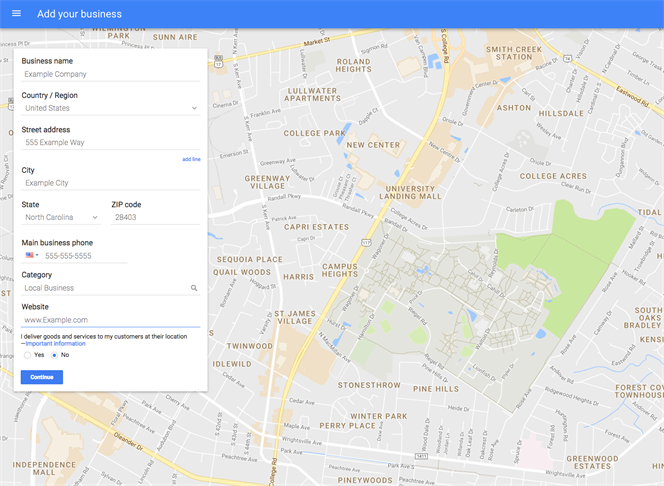
Task: Click the 1411 road shield on map
Action: point(421,456)
